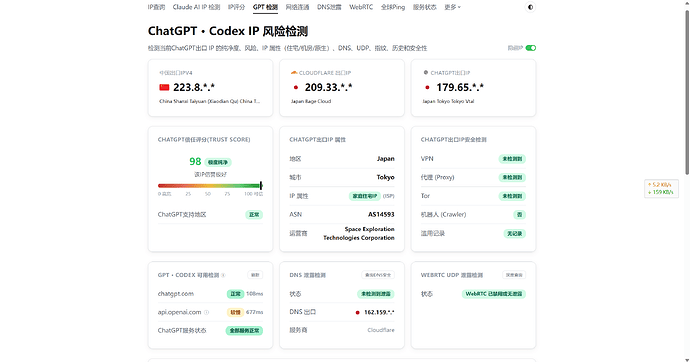The height and width of the screenshot is (362, 690).
Task: Click the red dot beside DNS exit 162.159
Action: (357, 313)
